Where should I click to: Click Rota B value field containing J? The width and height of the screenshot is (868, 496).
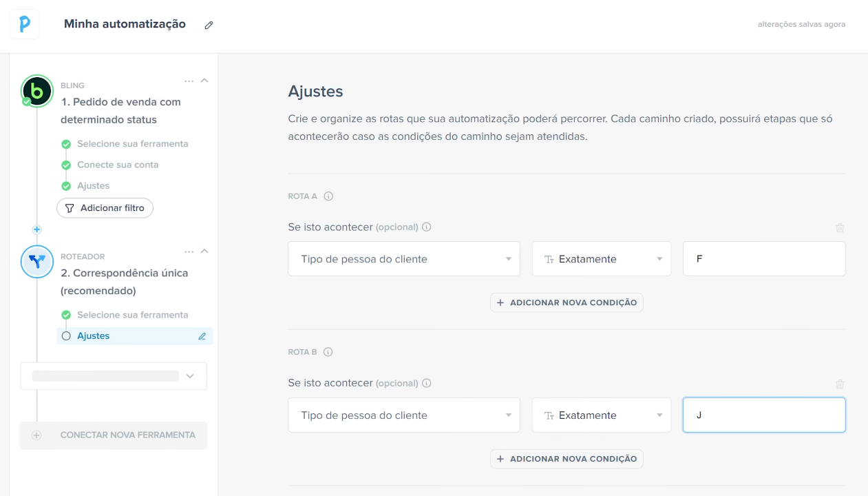click(764, 415)
